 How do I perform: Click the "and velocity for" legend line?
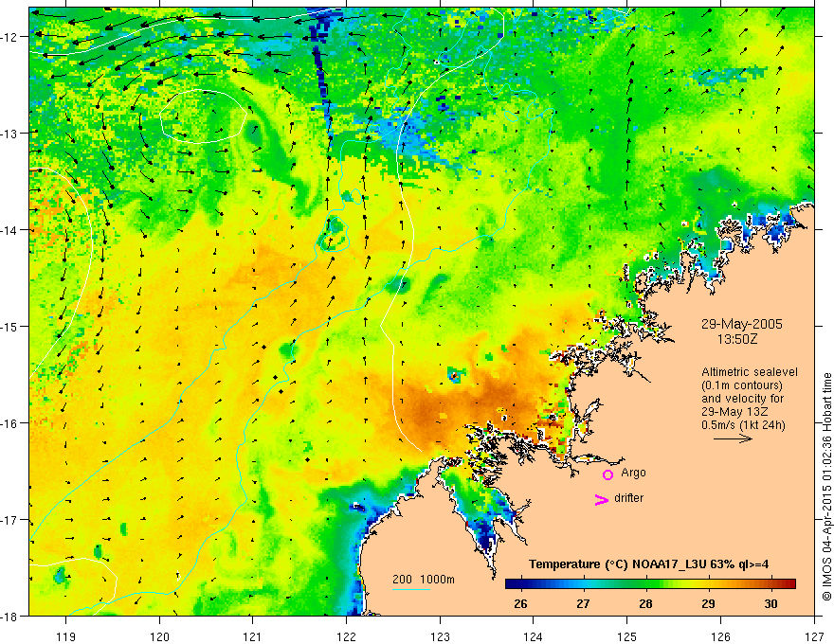tap(742, 399)
